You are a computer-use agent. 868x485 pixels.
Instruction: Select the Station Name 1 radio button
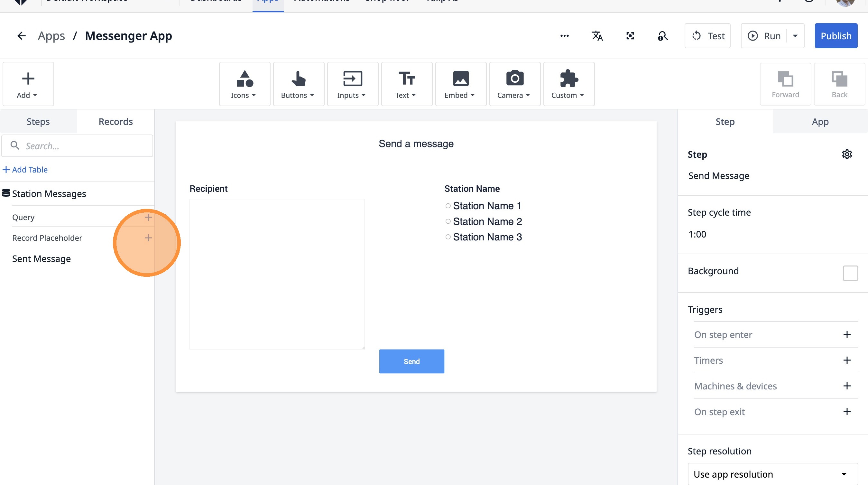(x=448, y=206)
